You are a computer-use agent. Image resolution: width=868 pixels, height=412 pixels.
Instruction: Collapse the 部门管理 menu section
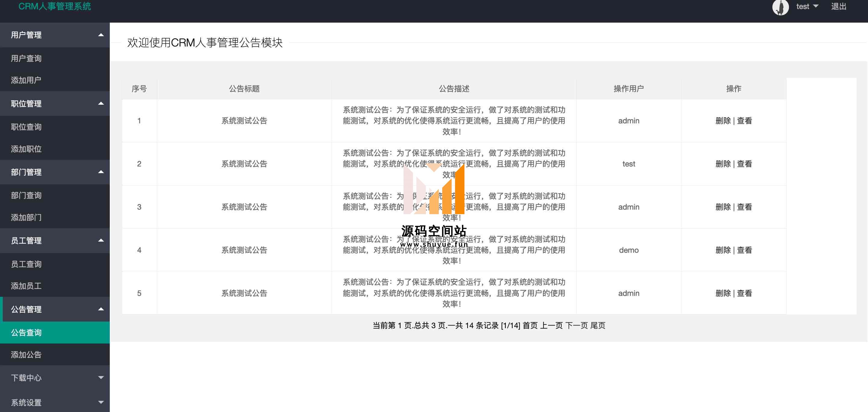55,172
